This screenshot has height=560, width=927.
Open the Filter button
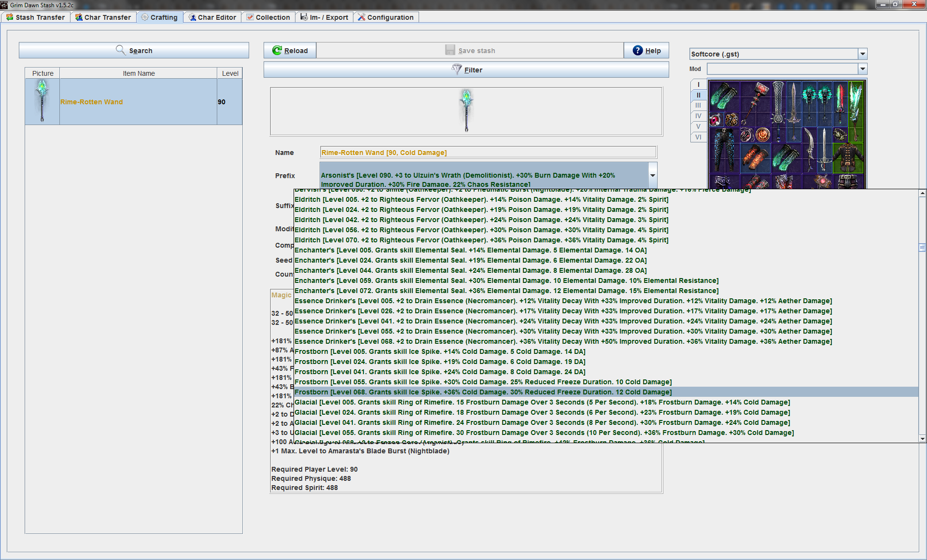[x=466, y=70]
